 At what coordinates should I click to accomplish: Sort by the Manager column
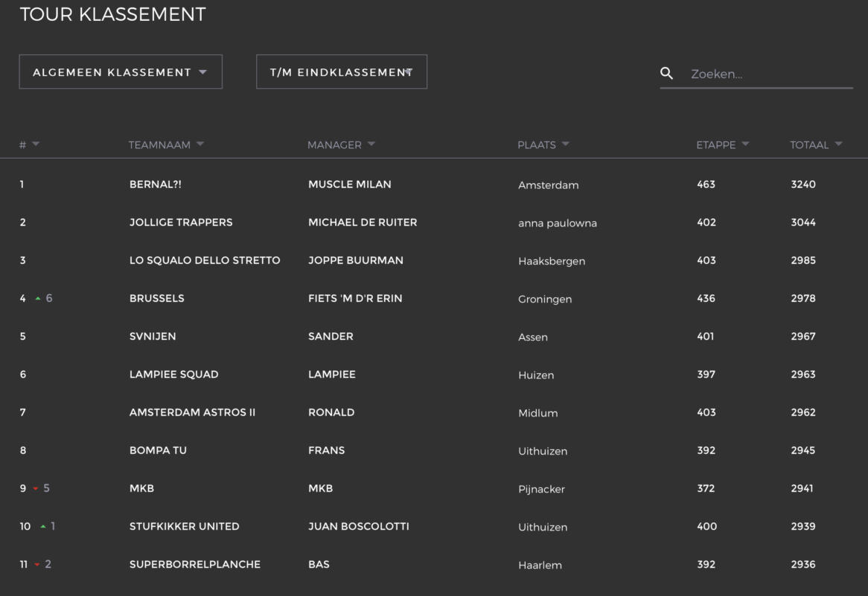point(341,145)
